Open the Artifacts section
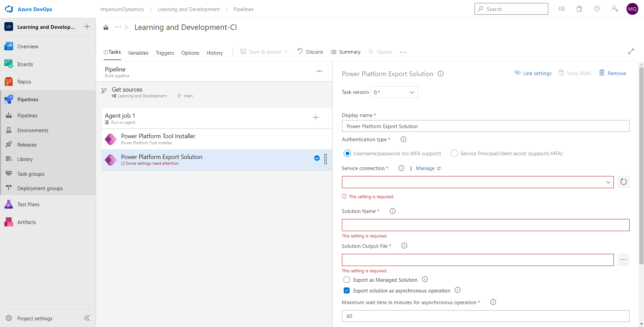The image size is (644, 327). point(27,222)
